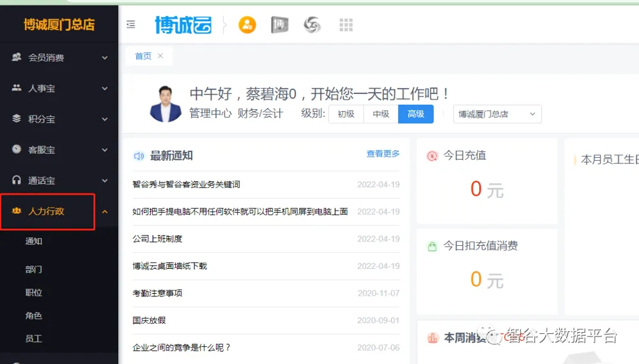Open the 博诚厦门总店 store dropdown

click(497, 114)
